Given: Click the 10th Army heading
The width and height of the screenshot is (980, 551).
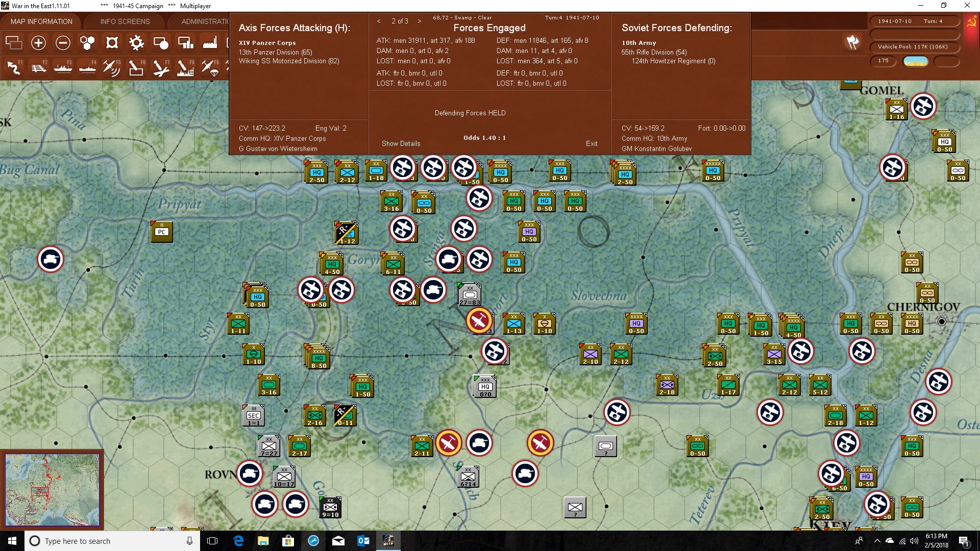Looking at the screenshot, I should pyautogui.click(x=639, y=43).
